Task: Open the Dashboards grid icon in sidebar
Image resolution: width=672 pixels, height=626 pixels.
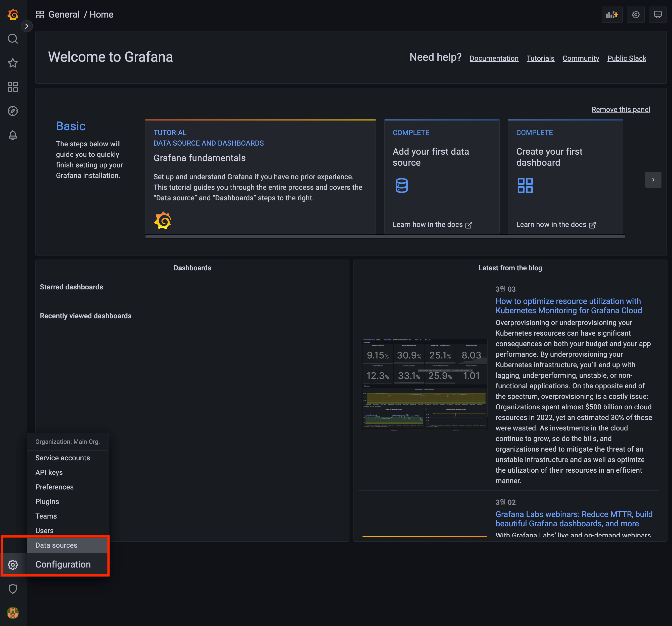Action: (x=13, y=87)
